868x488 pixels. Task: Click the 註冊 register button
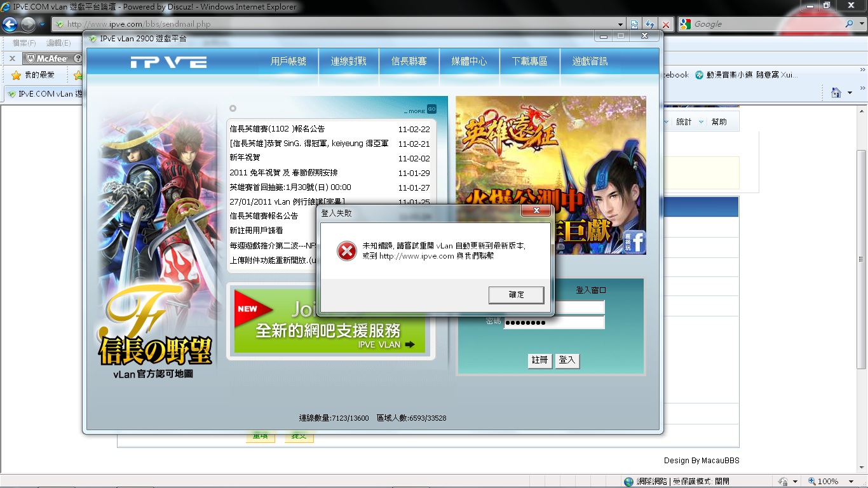[540, 360]
